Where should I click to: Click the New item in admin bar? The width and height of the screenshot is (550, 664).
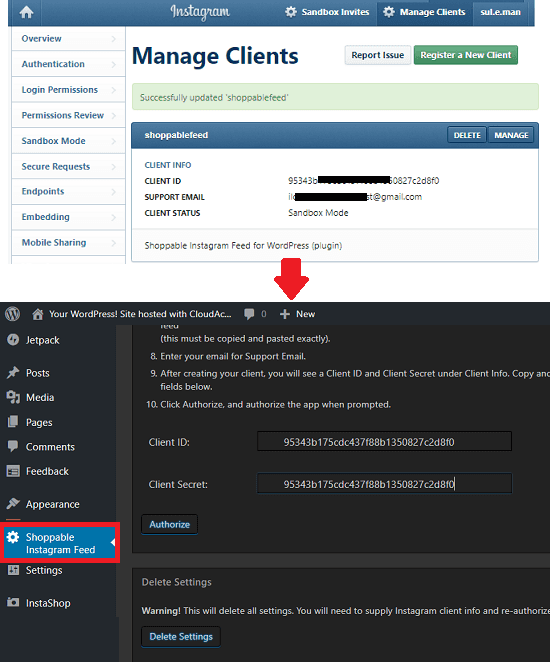297,314
